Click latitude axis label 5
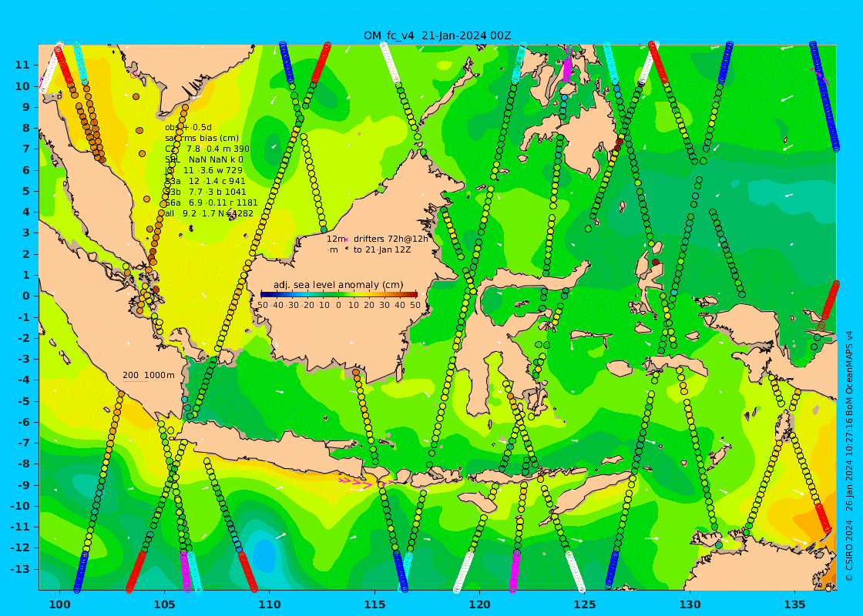This screenshot has width=863, height=616. (26, 191)
